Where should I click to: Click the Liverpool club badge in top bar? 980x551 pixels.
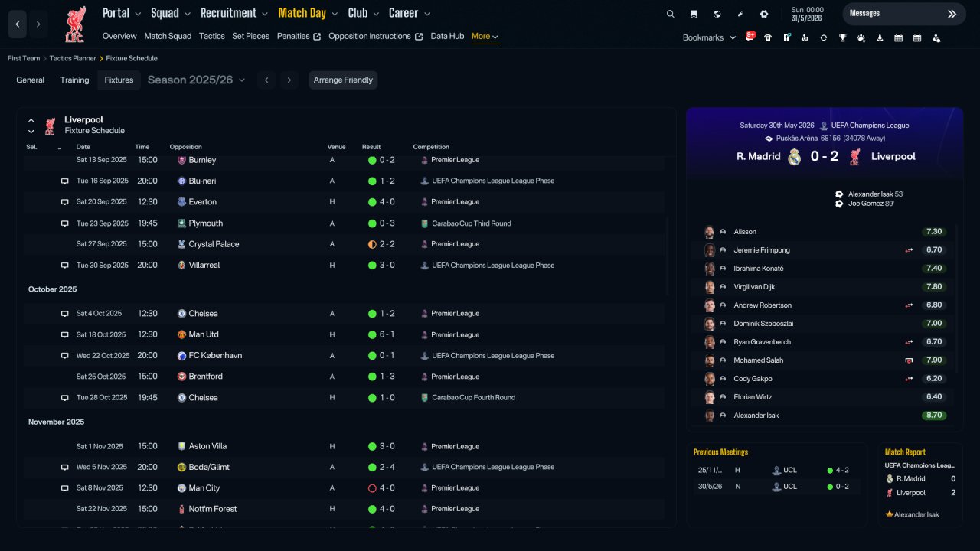[x=75, y=24]
